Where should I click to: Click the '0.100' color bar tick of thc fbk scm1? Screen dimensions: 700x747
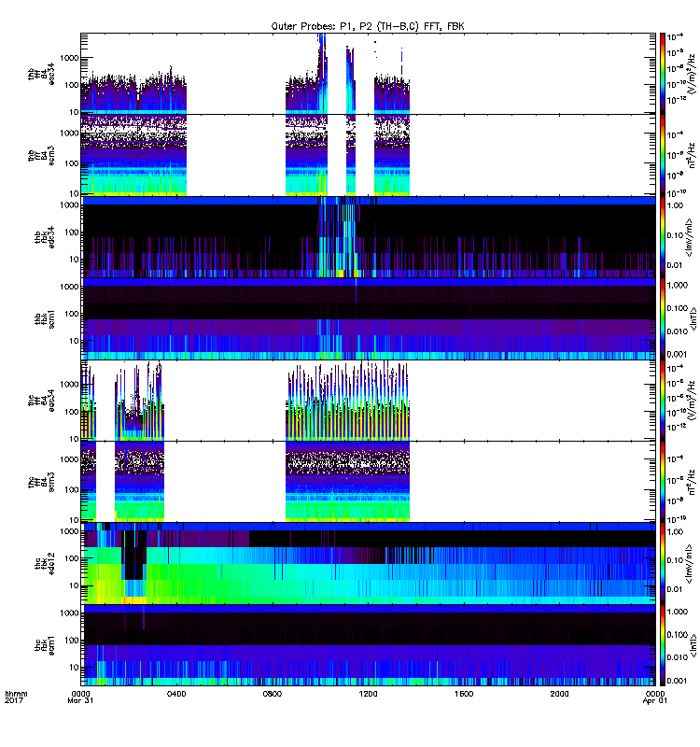click(x=678, y=635)
